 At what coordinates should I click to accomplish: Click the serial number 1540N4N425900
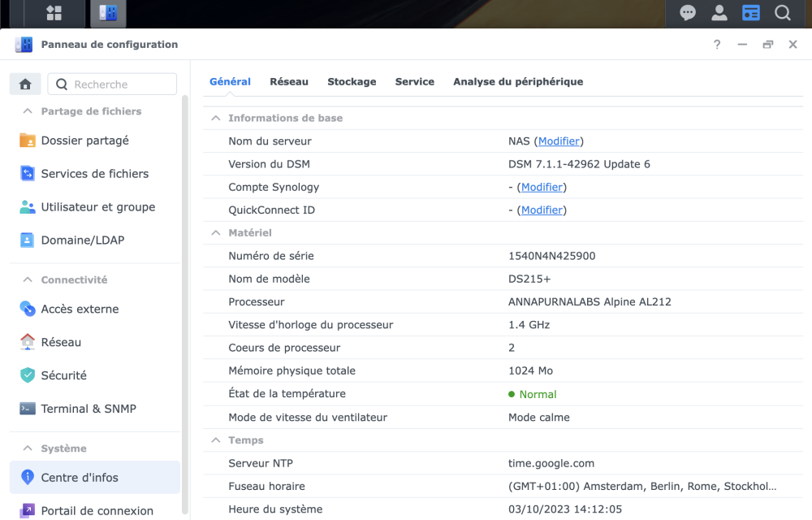[x=551, y=256]
